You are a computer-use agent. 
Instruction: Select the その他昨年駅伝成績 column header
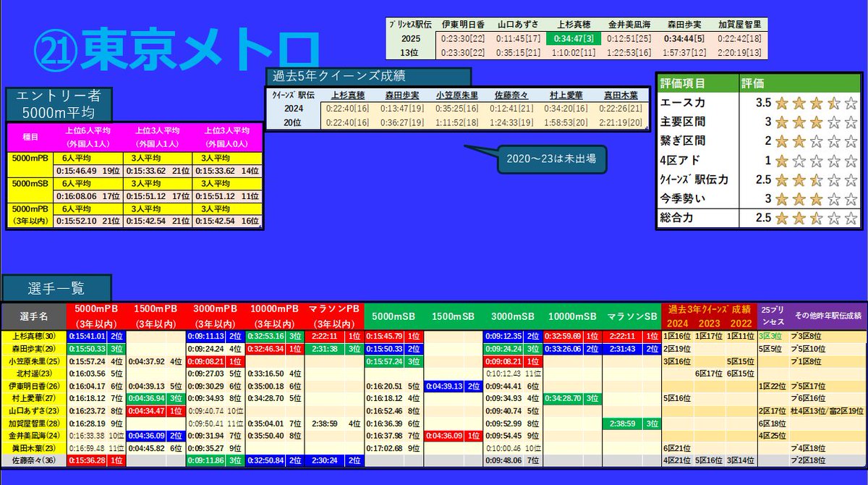tap(827, 316)
